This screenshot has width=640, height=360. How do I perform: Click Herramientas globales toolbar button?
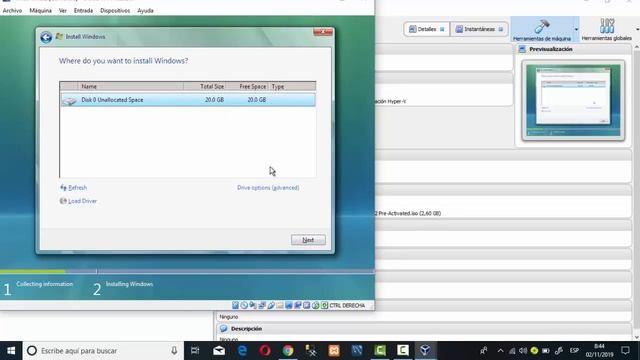coord(607,29)
